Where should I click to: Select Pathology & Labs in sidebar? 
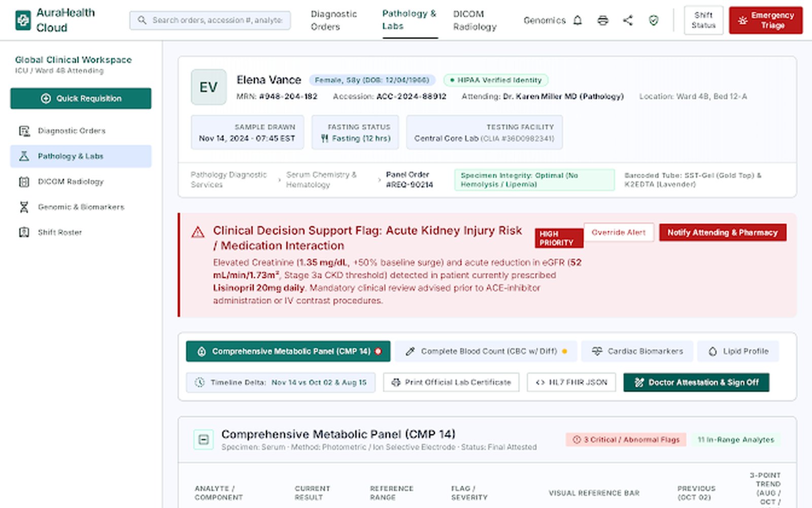click(81, 156)
